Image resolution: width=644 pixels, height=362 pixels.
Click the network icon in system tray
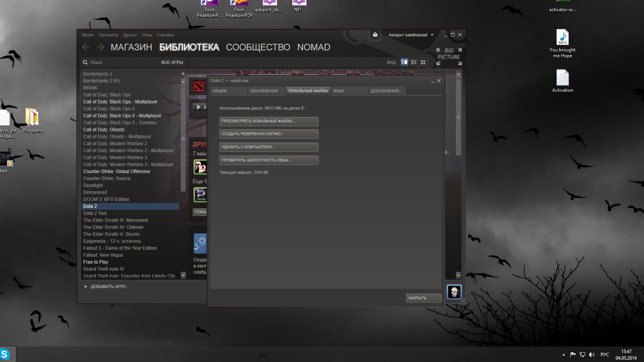coord(582,355)
